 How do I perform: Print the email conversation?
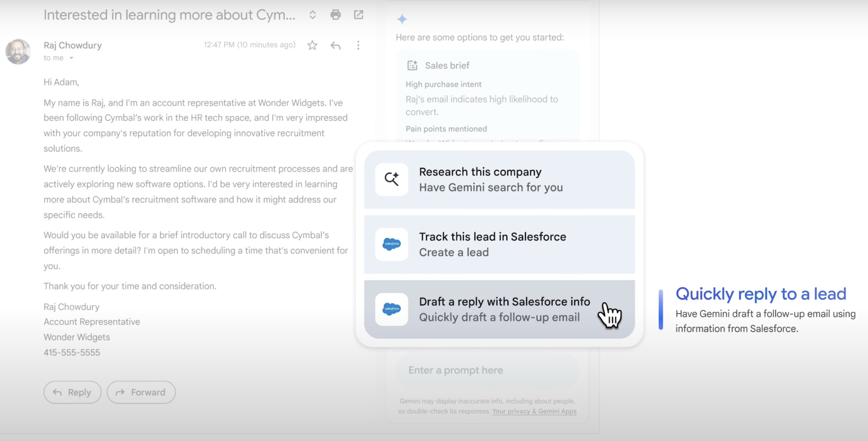tap(335, 15)
